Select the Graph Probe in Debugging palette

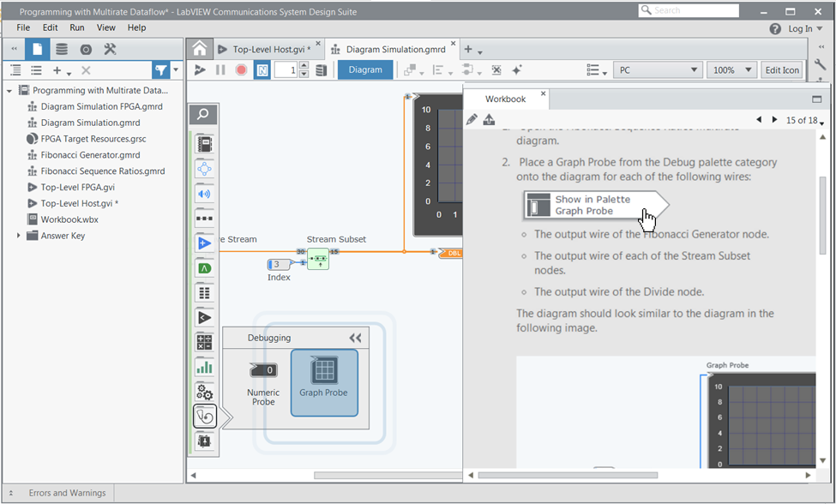pyautogui.click(x=323, y=382)
